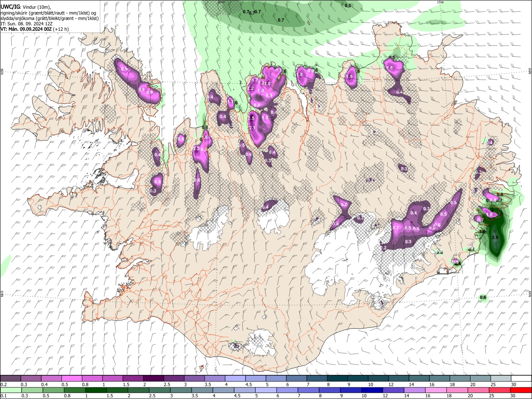This screenshot has width=532, height=399.
Task: Pick the dark navy swatch in the lower scale
Action: [x=371, y=390]
